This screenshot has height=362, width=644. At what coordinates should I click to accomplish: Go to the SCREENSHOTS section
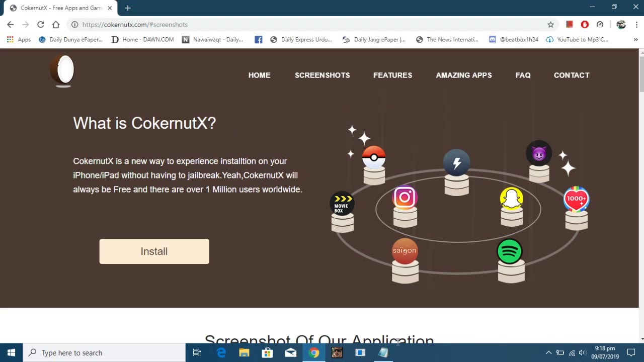pyautogui.click(x=322, y=75)
